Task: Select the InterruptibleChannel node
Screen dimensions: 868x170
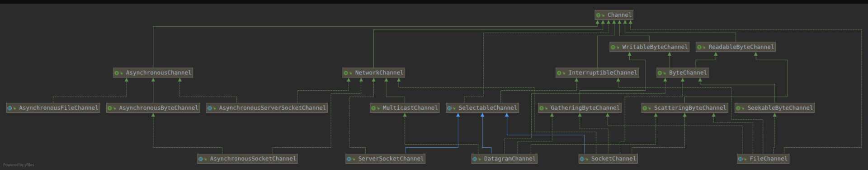Action: point(597,73)
